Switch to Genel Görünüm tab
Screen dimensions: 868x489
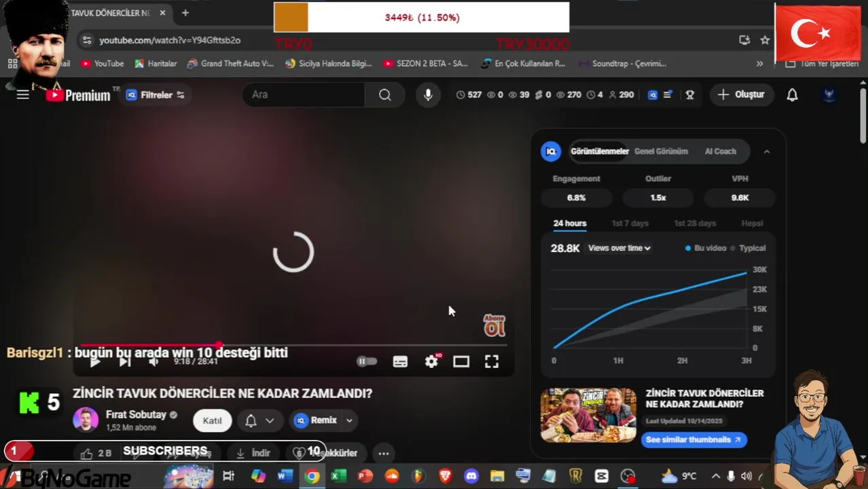coord(661,151)
